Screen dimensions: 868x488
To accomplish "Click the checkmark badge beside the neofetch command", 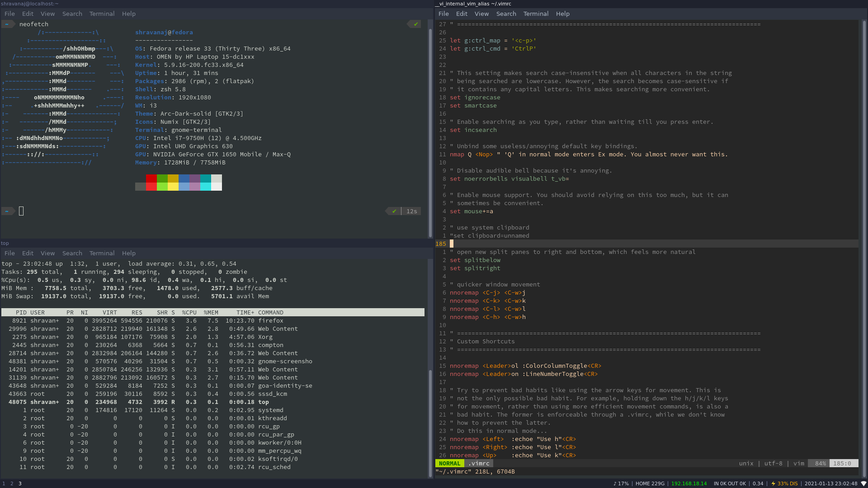I will click(x=414, y=24).
